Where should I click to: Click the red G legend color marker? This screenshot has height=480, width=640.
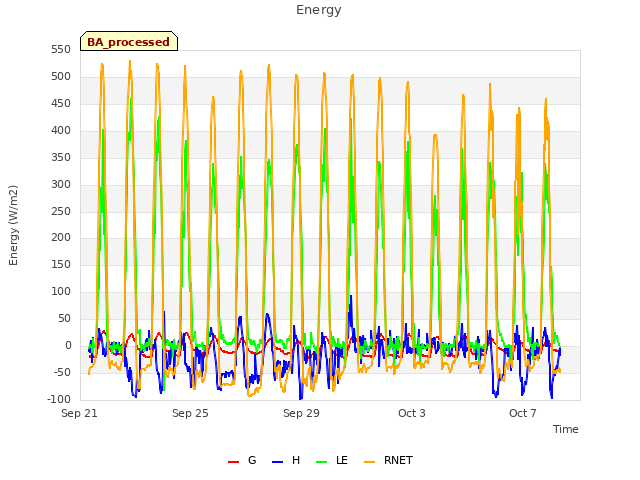tap(233, 462)
